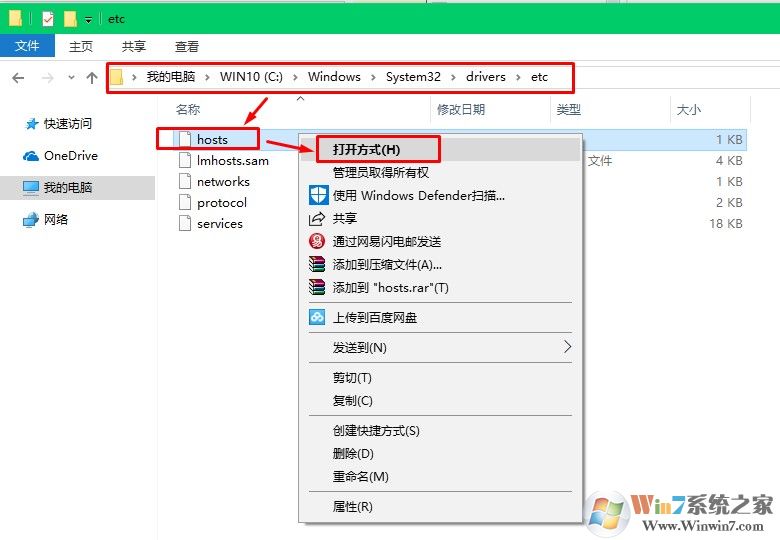The width and height of the screenshot is (780, 540).
Task: Click WinRAR icon beside 添加到 "hosts.rar"
Action: 317,287
